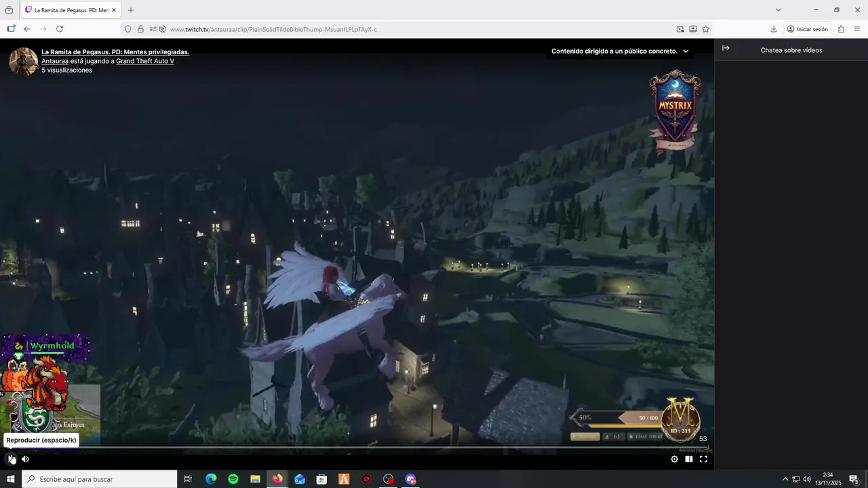This screenshot has width=868, height=488.
Task: Select the 'La Ramita de Pegasus' browser tab
Action: 71,10
